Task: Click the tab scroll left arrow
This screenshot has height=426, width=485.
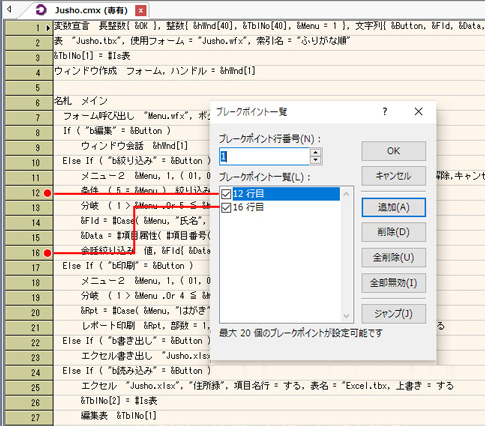Action: coord(9,9)
